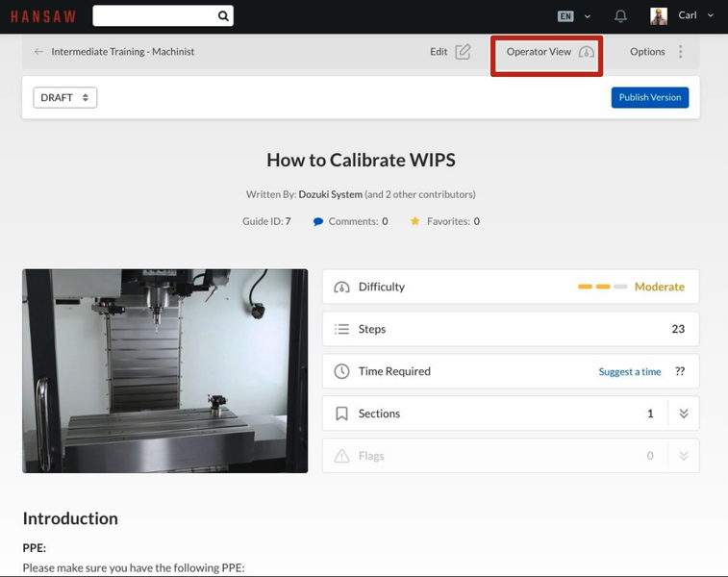Click the back arrow to Intermediate Training

[x=38, y=52]
